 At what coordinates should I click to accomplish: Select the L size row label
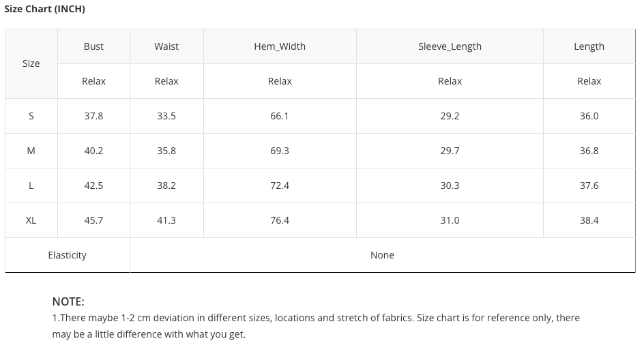[31, 186]
